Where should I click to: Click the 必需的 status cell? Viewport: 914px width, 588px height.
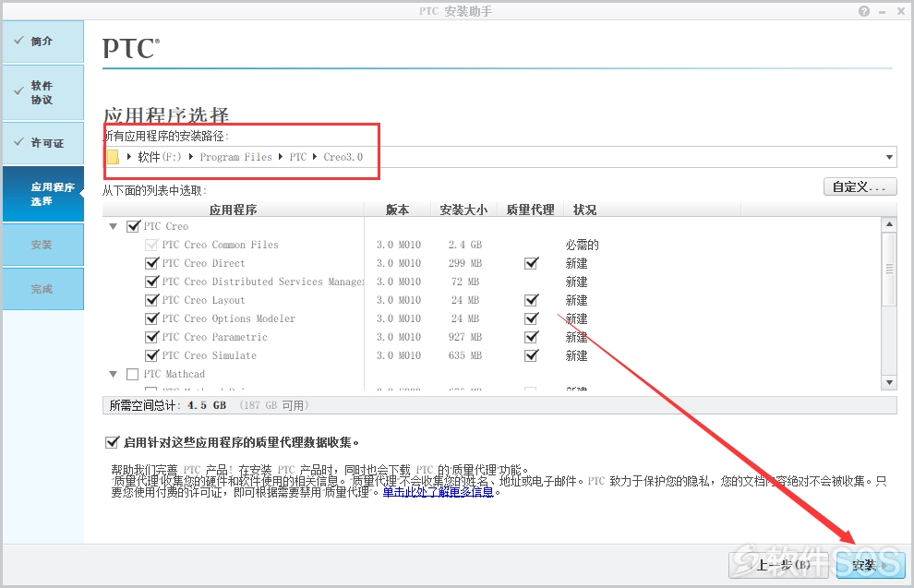tap(582, 245)
